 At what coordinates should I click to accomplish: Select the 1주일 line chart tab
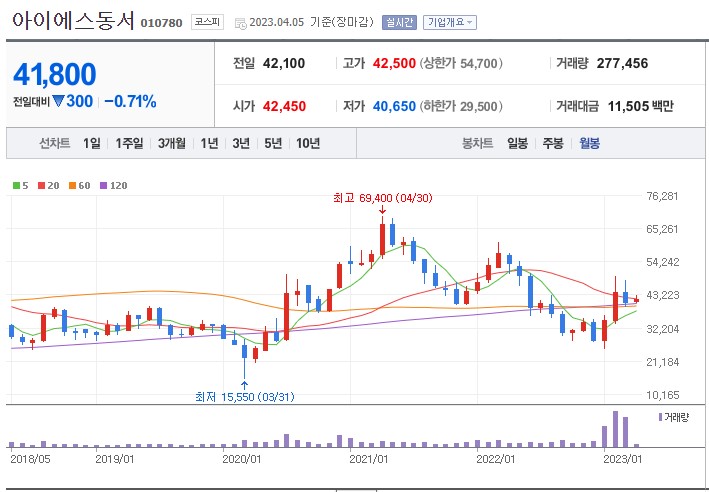pyautogui.click(x=129, y=143)
